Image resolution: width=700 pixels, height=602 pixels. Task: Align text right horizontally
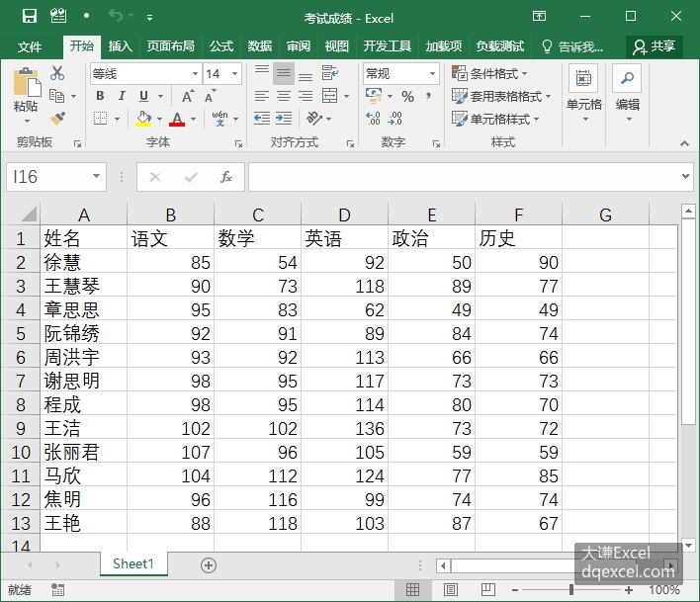pyautogui.click(x=306, y=96)
